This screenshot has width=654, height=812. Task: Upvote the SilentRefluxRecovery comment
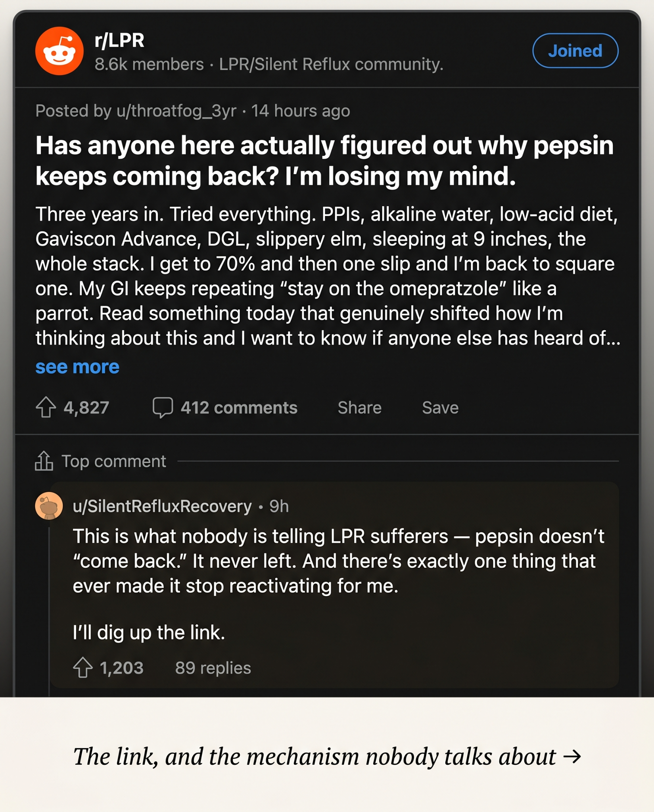click(83, 668)
